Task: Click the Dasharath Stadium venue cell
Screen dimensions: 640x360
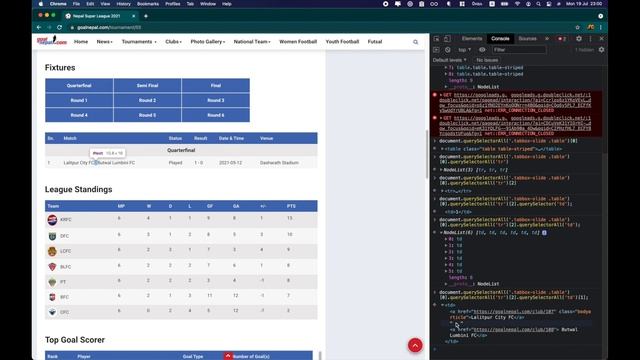Action: coord(279,163)
